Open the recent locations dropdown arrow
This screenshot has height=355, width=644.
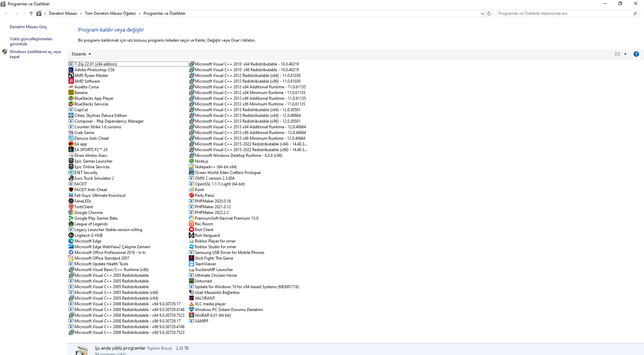(24, 13)
